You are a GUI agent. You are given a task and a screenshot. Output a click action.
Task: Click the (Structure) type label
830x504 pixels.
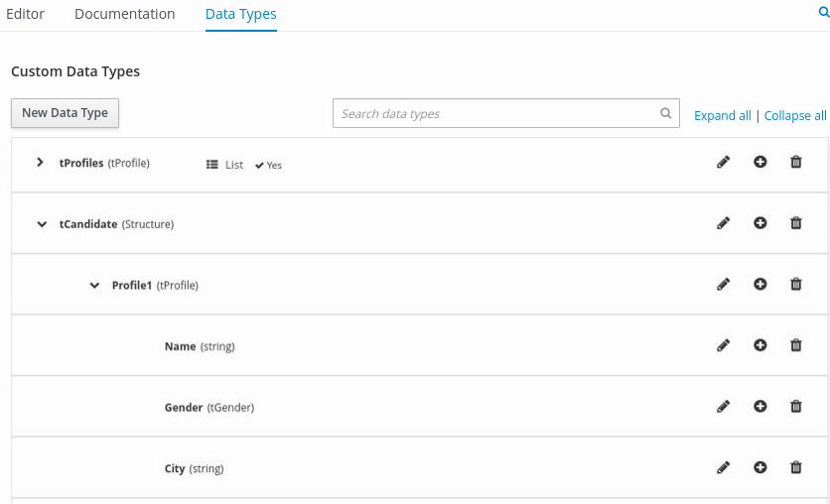(x=148, y=224)
